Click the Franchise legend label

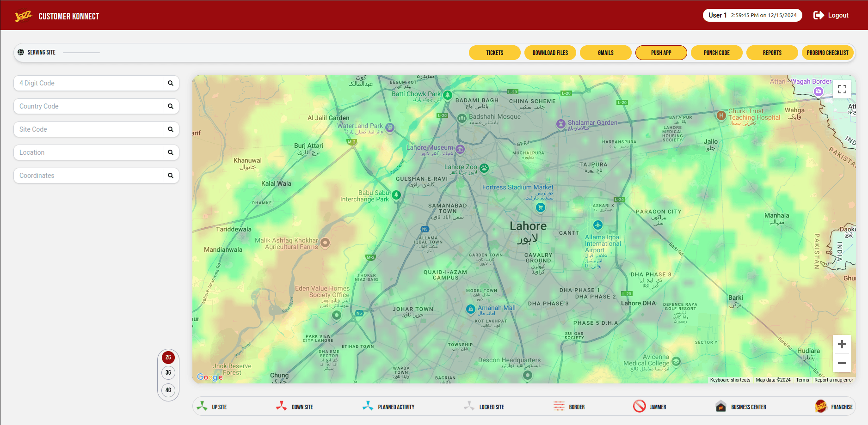point(842,407)
